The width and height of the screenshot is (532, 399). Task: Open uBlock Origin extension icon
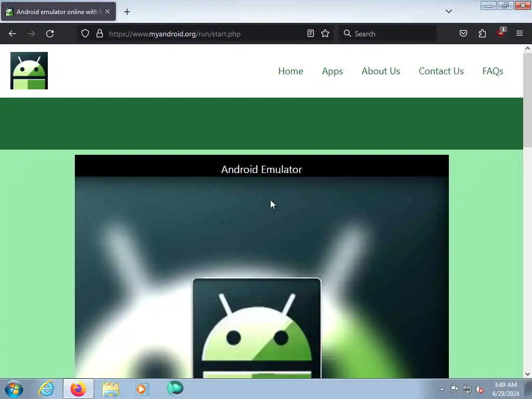click(x=501, y=33)
